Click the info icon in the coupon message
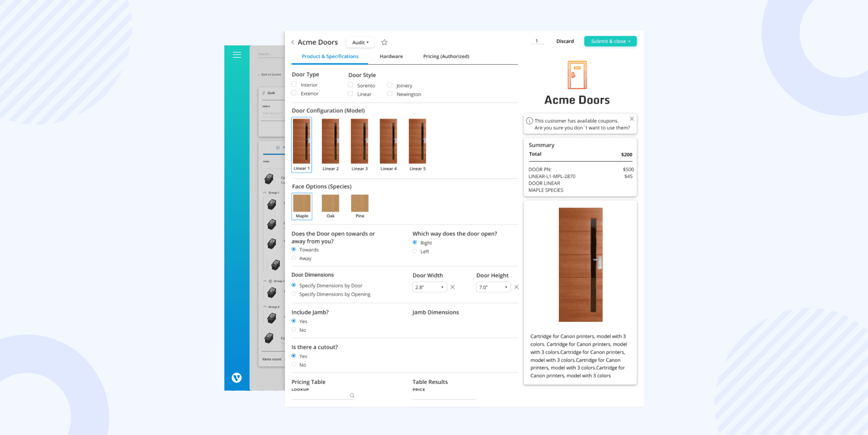This screenshot has width=868, height=435. coord(529,121)
